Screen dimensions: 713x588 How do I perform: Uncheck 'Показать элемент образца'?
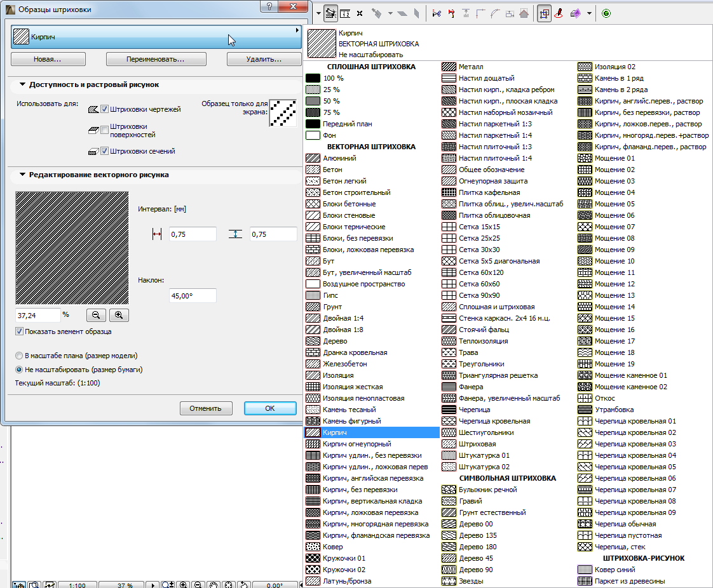pos(19,331)
